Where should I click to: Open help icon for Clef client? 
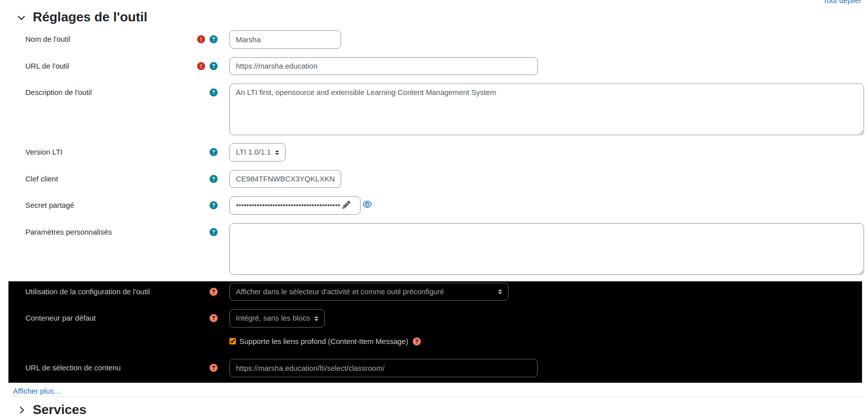(214, 179)
